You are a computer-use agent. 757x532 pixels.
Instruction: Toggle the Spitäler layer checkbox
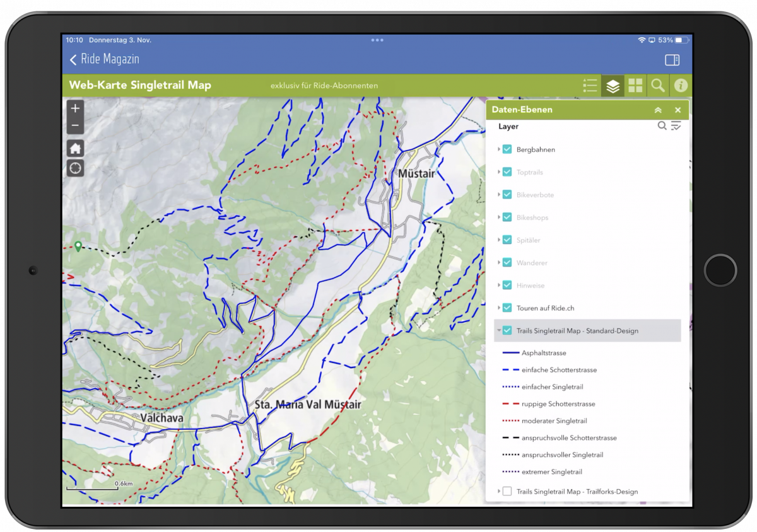(507, 240)
